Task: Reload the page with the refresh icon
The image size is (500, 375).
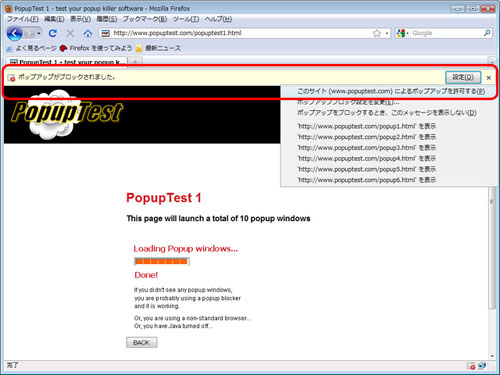Action: pos(53,33)
